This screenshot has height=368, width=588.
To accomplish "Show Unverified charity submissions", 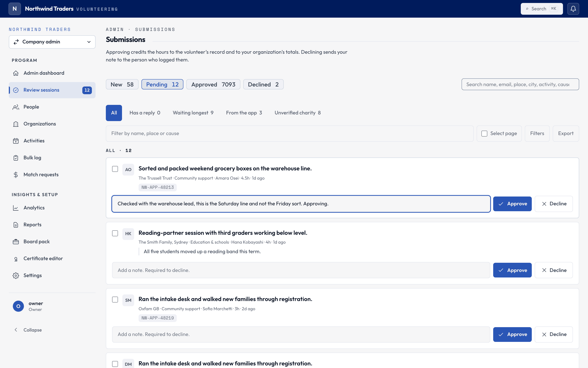I will [297, 113].
